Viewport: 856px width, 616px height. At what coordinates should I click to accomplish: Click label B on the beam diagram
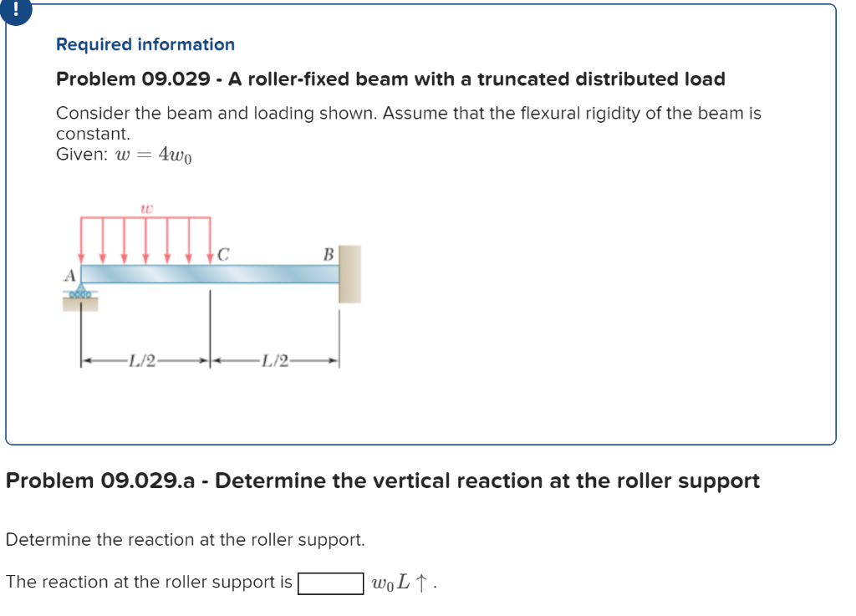[x=328, y=253]
